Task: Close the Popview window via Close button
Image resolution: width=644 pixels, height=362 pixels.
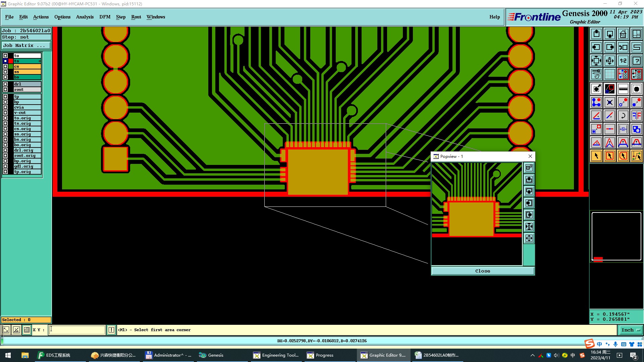Action: coord(482,271)
